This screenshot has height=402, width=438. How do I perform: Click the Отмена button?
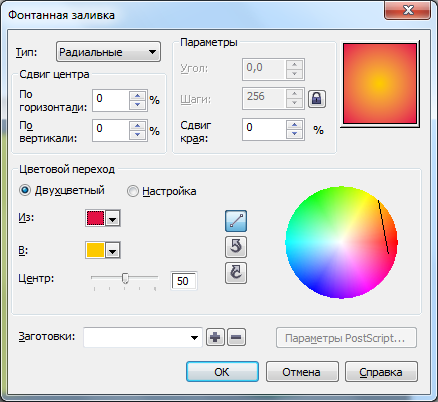click(x=302, y=372)
